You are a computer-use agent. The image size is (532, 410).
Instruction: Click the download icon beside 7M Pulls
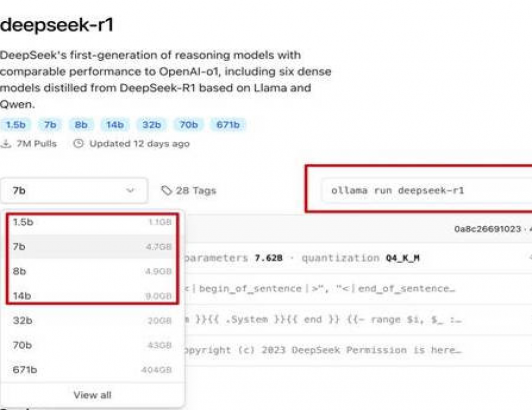coord(5,144)
